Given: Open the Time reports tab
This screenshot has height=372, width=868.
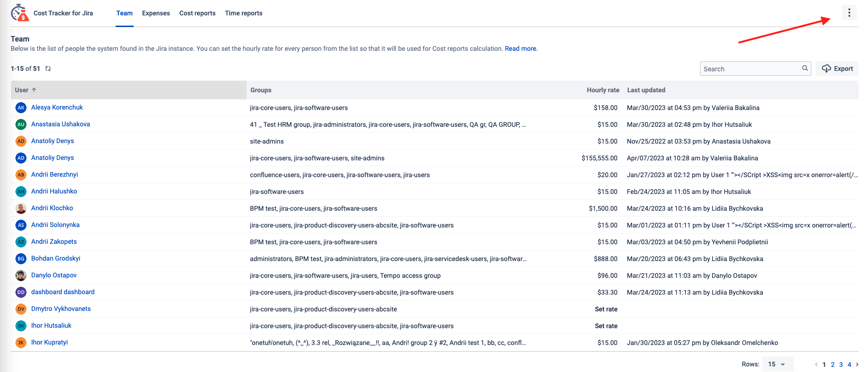Looking at the screenshot, I should [243, 13].
